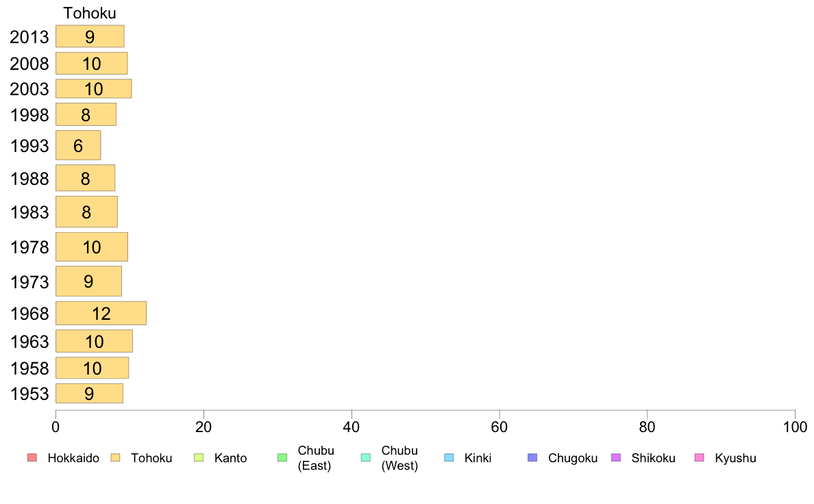The image size is (814, 504).
Task: Click the Tohoku orange legend swatch
Action: (115, 457)
